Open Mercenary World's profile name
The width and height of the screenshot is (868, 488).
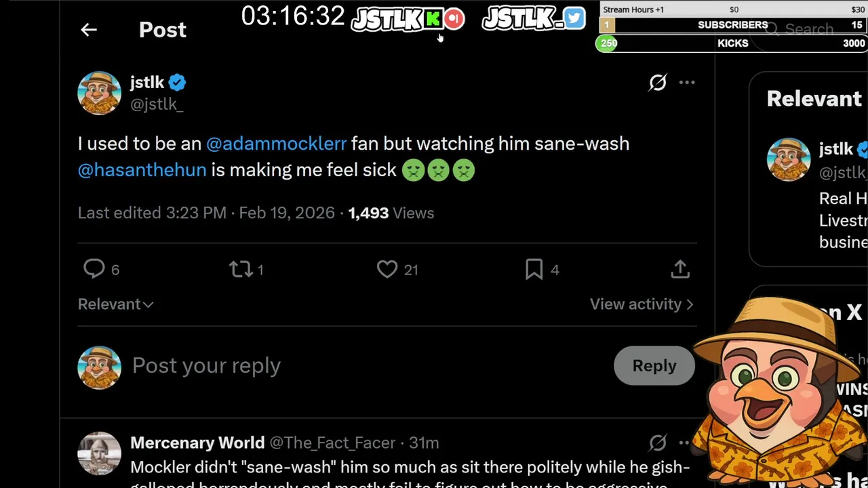(x=197, y=443)
